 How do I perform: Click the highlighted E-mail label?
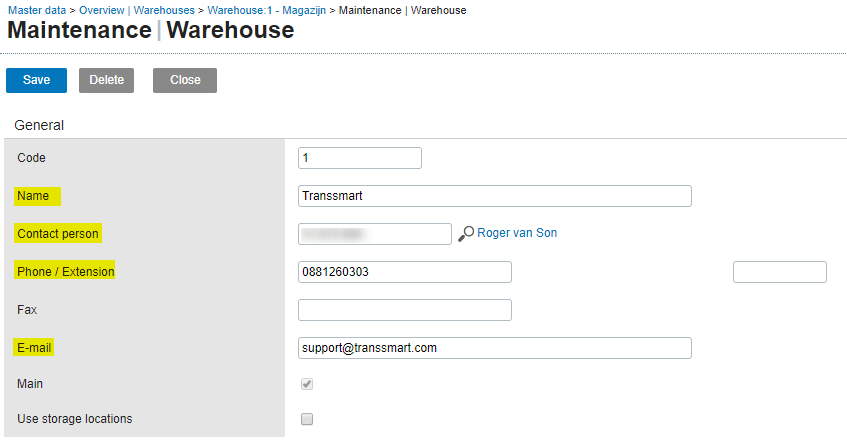click(x=35, y=348)
